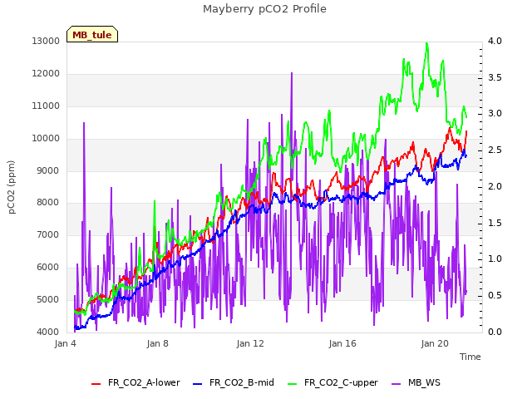Click the 11000 y-axis tick label
The image size is (532, 399).
click(x=46, y=106)
